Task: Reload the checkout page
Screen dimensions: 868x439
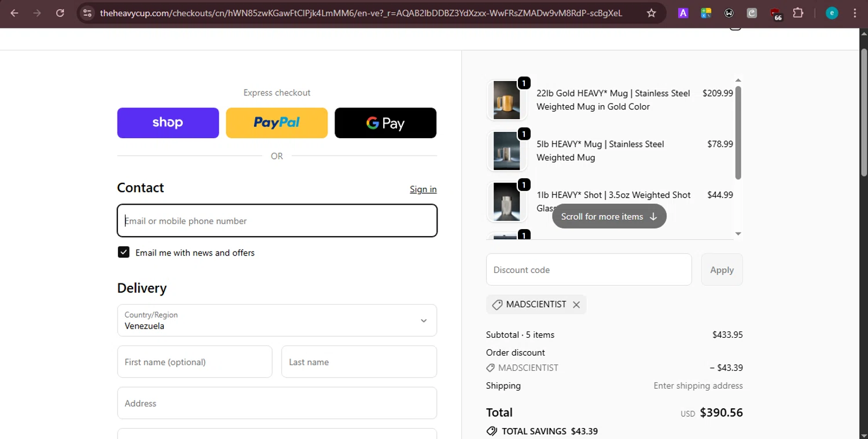Action: (x=60, y=13)
